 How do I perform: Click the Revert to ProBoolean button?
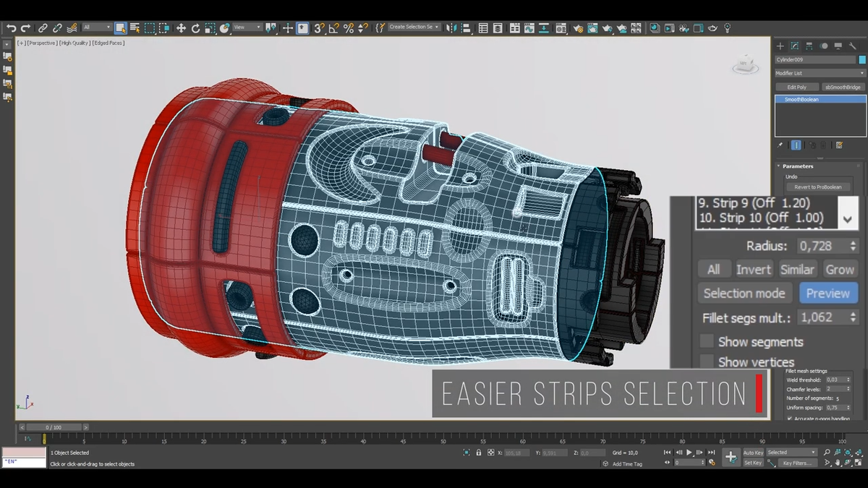click(x=817, y=187)
